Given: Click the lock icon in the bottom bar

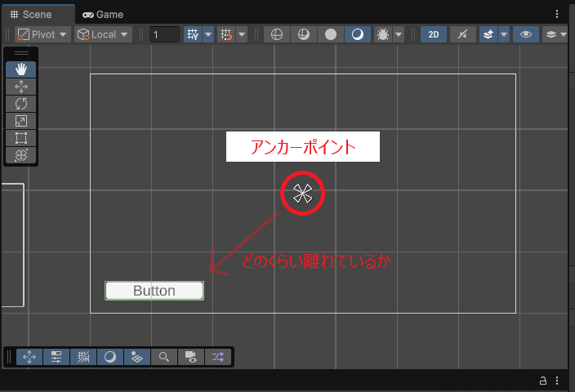Looking at the screenshot, I should coord(543,381).
